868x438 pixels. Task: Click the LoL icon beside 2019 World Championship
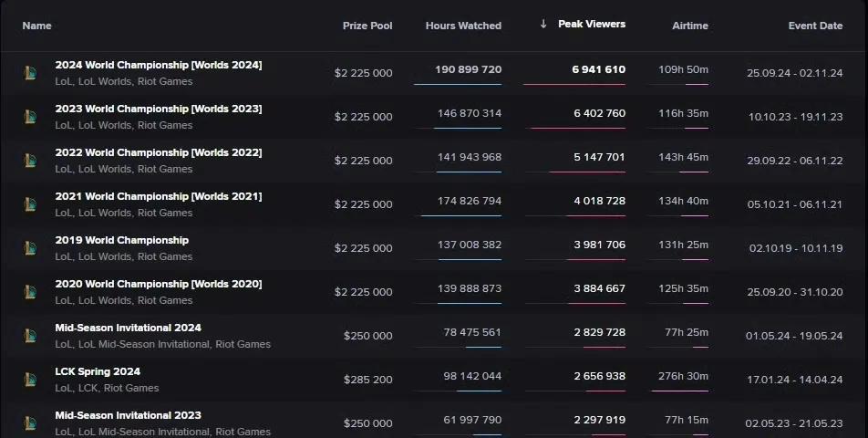coord(30,248)
